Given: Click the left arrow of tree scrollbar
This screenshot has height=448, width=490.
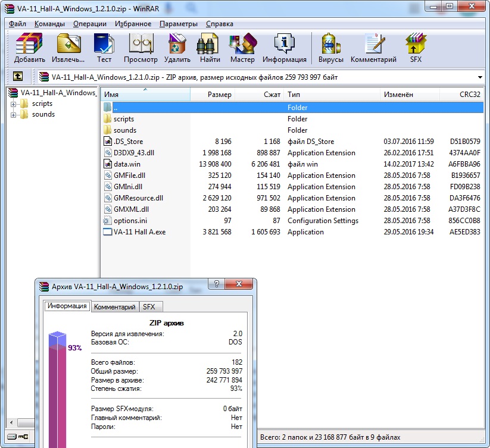Looking at the screenshot, I should click(11, 422).
